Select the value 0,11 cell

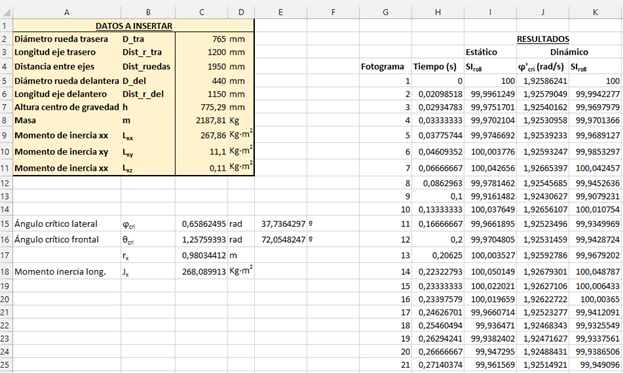(201, 168)
